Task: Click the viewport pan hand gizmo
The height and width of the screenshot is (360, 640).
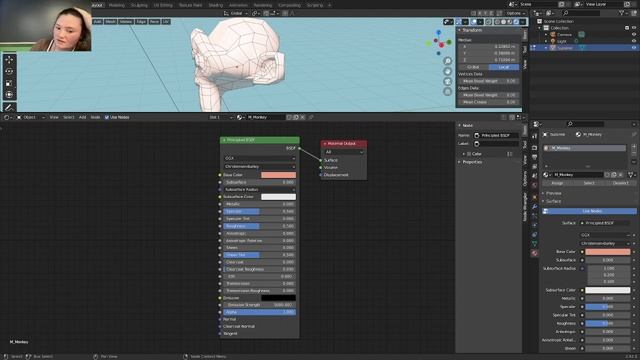Action: click(x=448, y=71)
